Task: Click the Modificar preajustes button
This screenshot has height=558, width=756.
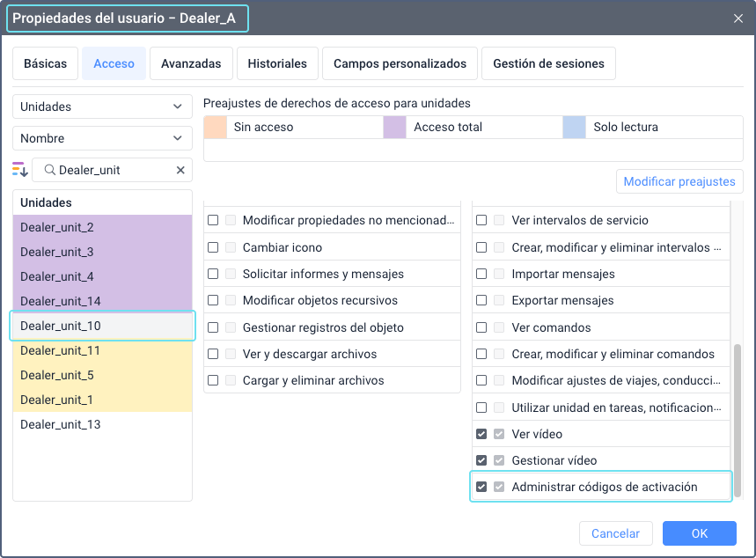Action: [x=679, y=181]
